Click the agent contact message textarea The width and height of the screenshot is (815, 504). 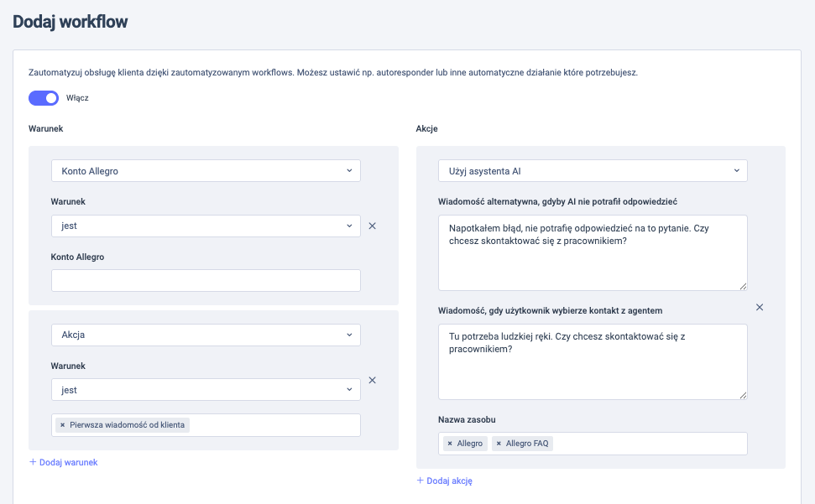pyautogui.click(x=593, y=361)
